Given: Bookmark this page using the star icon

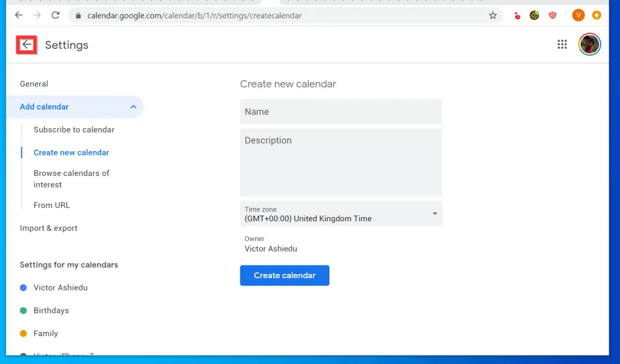Looking at the screenshot, I should click(x=493, y=15).
